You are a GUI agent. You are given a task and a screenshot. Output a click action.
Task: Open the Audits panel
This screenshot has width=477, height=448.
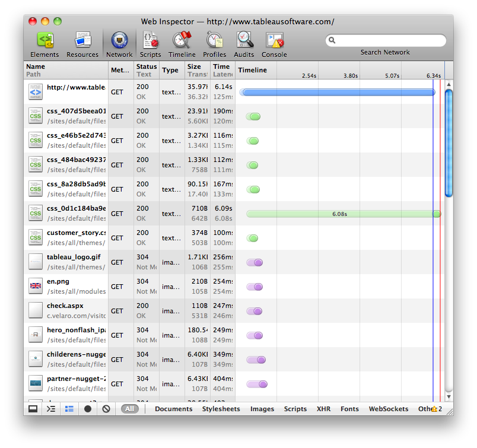pos(244,45)
